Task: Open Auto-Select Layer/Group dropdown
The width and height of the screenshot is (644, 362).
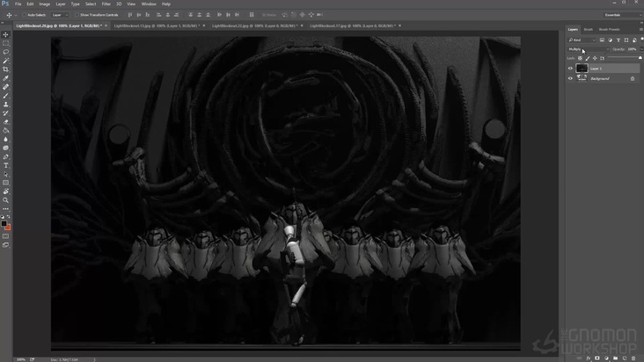Action: coord(60,15)
